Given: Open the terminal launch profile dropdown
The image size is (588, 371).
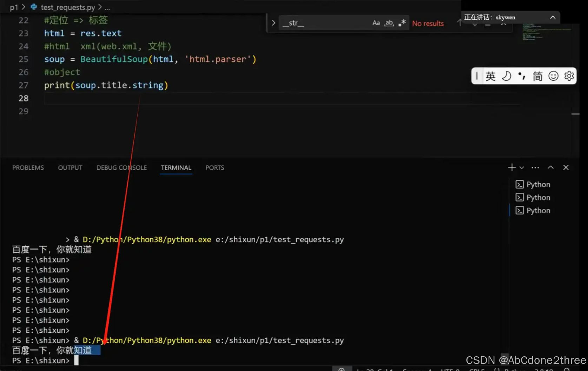Looking at the screenshot, I should click(x=522, y=167).
